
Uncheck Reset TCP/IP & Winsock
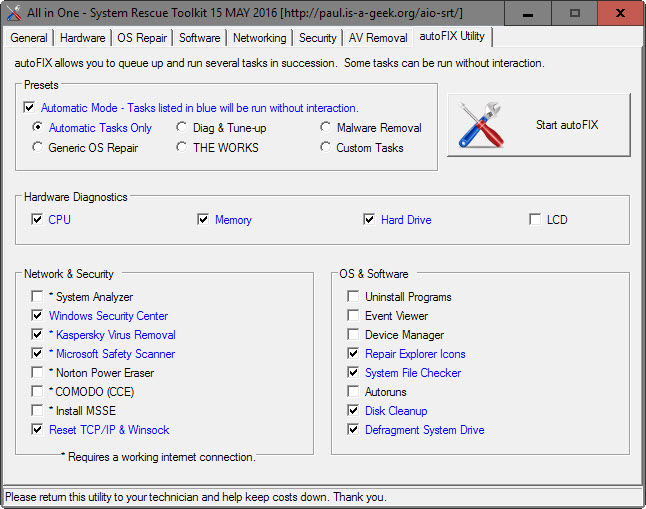pos(37,429)
